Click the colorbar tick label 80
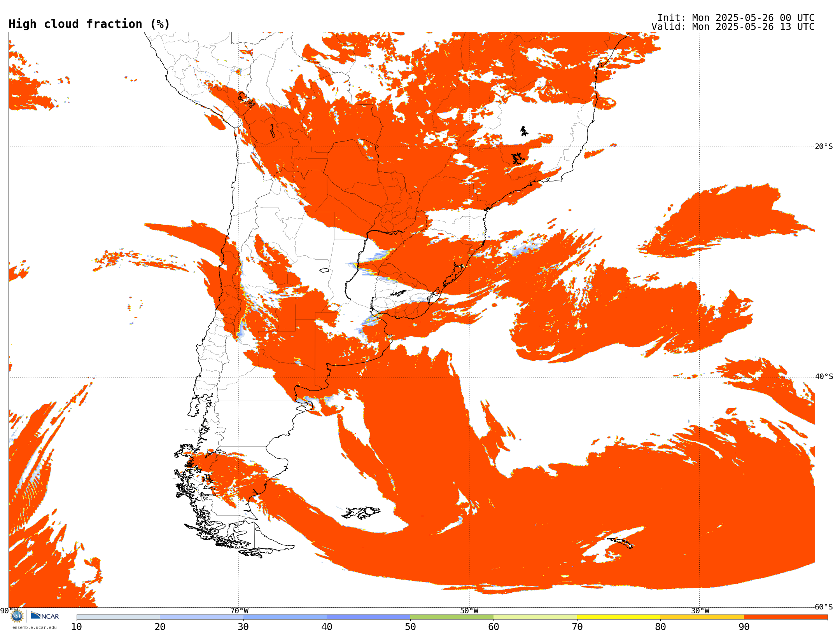840x632 pixels. point(660,627)
